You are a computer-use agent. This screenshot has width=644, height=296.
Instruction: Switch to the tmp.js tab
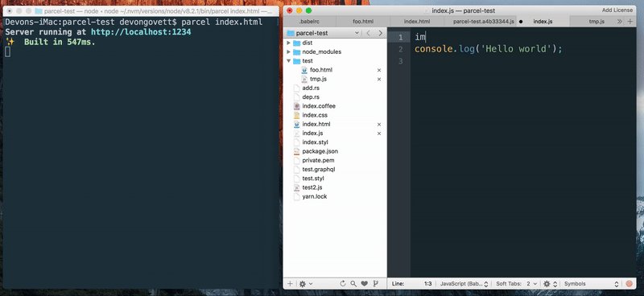point(597,22)
